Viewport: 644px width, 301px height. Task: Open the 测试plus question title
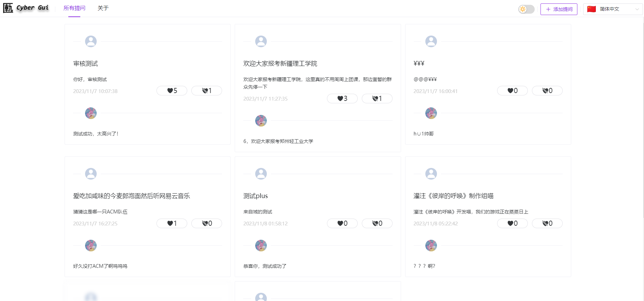256,196
